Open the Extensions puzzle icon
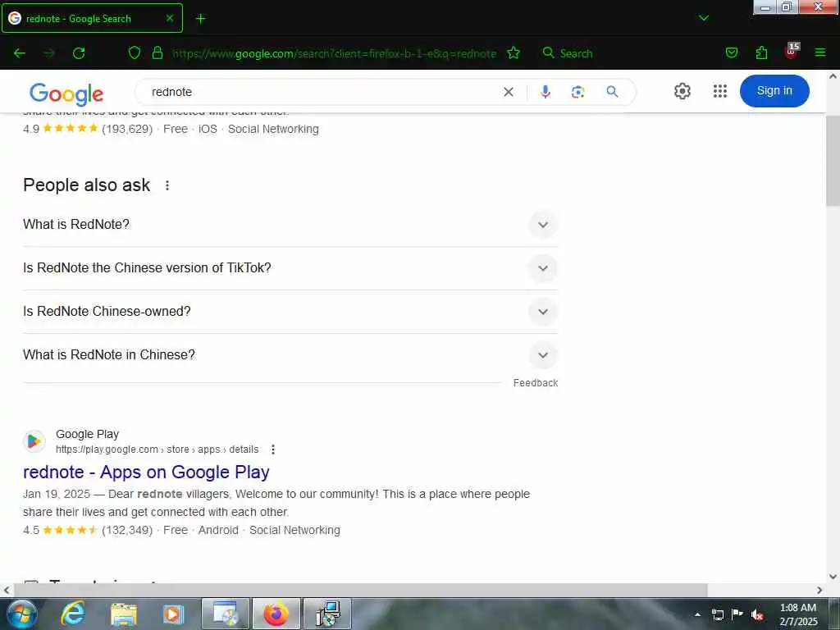The height and width of the screenshot is (630, 840). pyautogui.click(x=761, y=52)
